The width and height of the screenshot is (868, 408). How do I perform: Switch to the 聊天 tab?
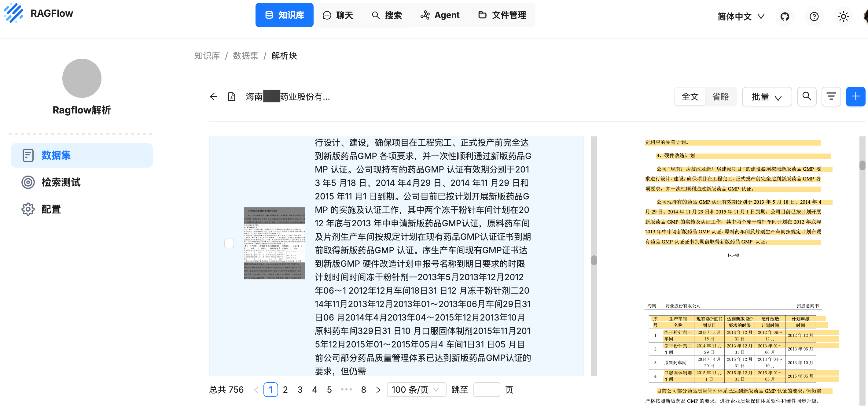pyautogui.click(x=338, y=15)
